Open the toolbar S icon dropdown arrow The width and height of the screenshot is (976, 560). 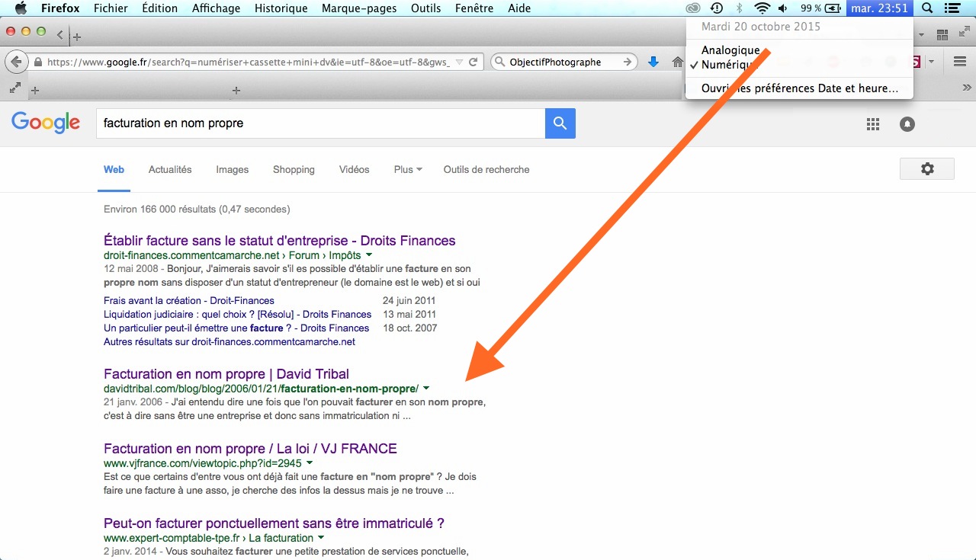tap(932, 62)
